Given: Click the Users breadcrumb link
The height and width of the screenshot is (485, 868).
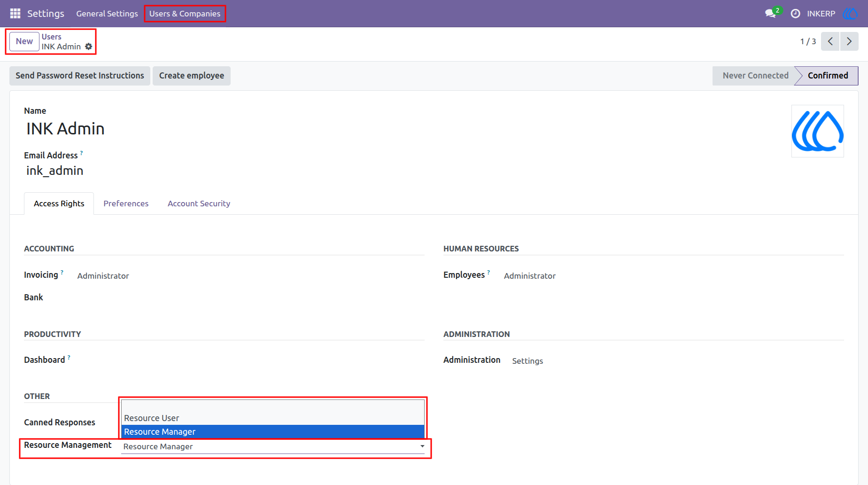Looking at the screenshot, I should click(x=52, y=37).
